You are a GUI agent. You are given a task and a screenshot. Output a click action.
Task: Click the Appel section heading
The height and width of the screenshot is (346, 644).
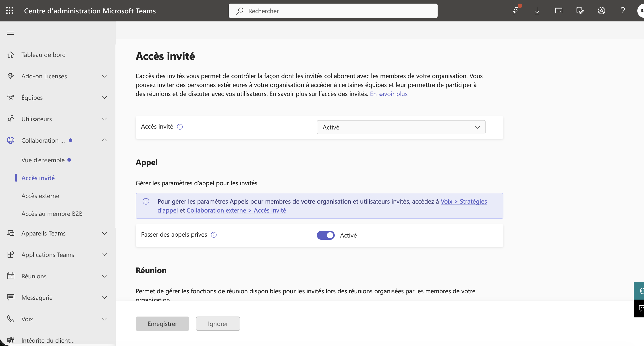(x=147, y=162)
